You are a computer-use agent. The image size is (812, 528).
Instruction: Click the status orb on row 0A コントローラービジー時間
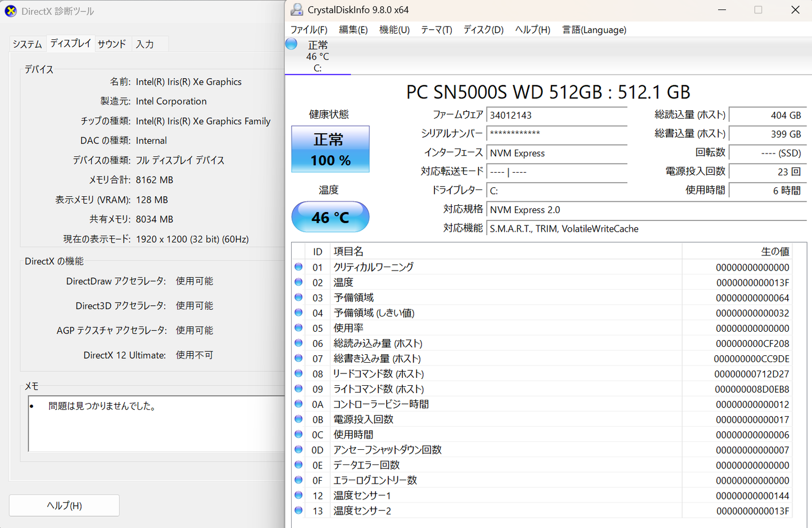click(298, 403)
